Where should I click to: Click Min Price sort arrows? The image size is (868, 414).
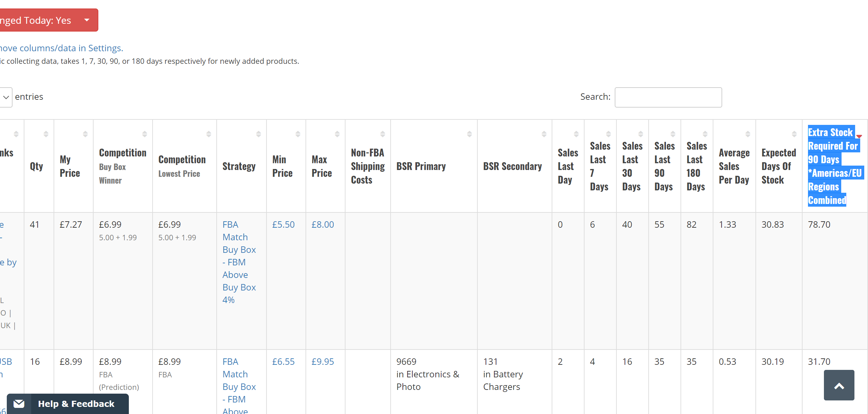(x=298, y=134)
